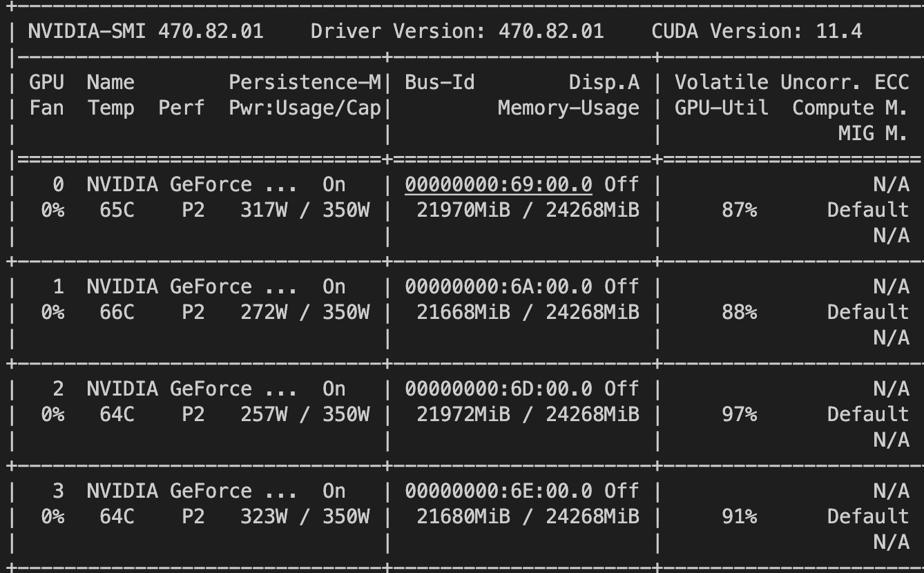This screenshot has width=924, height=573.
Task: Click the underlined bus ID 00000000:69:00.0
Action: (498, 184)
